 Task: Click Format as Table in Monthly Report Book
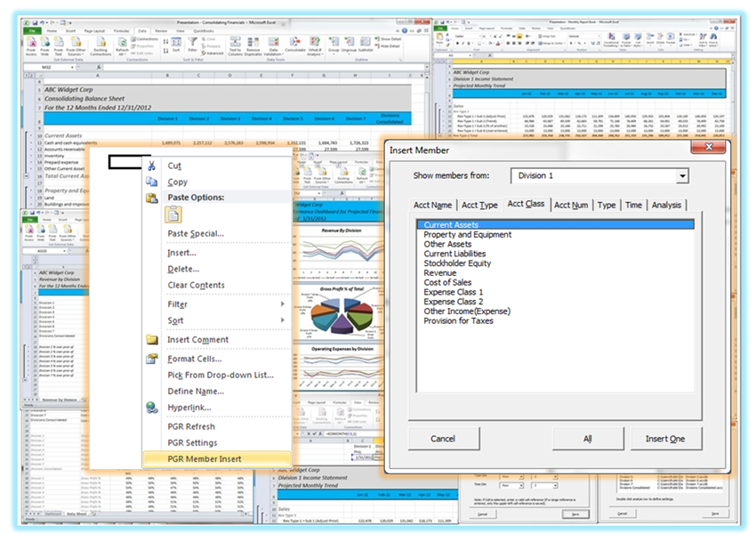[x=626, y=39]
